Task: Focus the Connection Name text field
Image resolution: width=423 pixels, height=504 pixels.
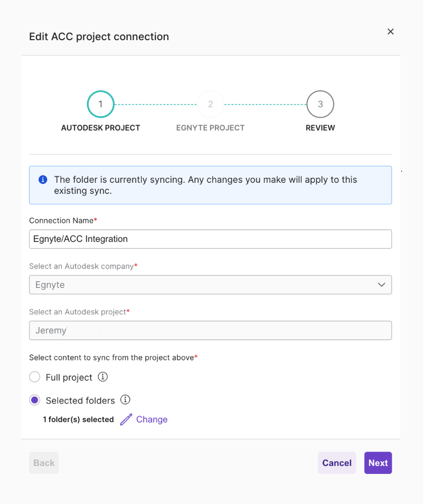Action: click(x=210, y=239)
